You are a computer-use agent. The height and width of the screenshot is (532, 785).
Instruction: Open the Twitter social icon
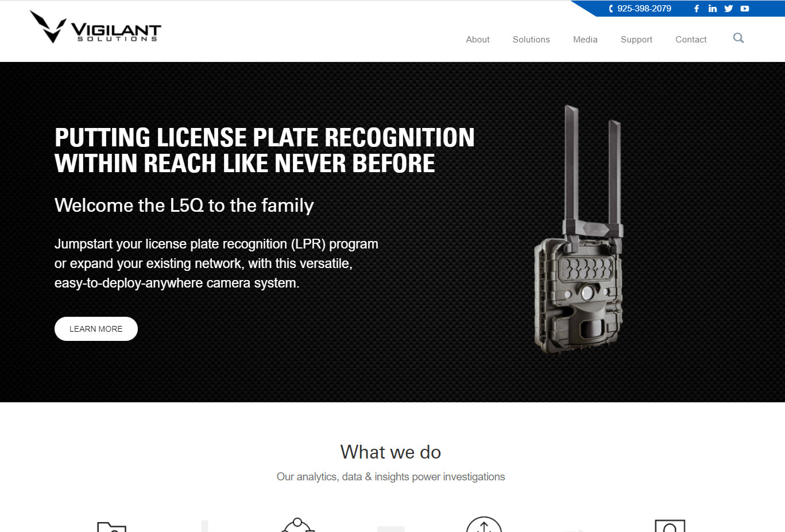[x=729, y=9]
